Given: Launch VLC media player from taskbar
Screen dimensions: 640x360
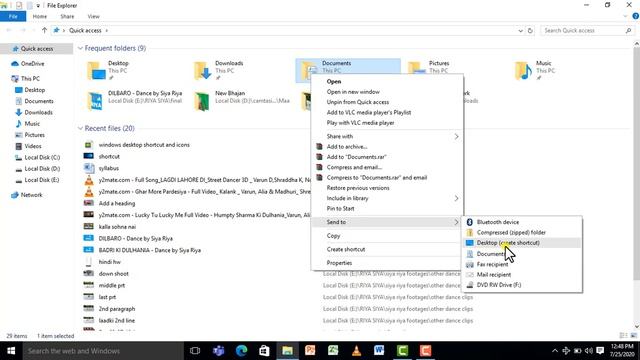Looking at the screenshot, I should (356, 351).
